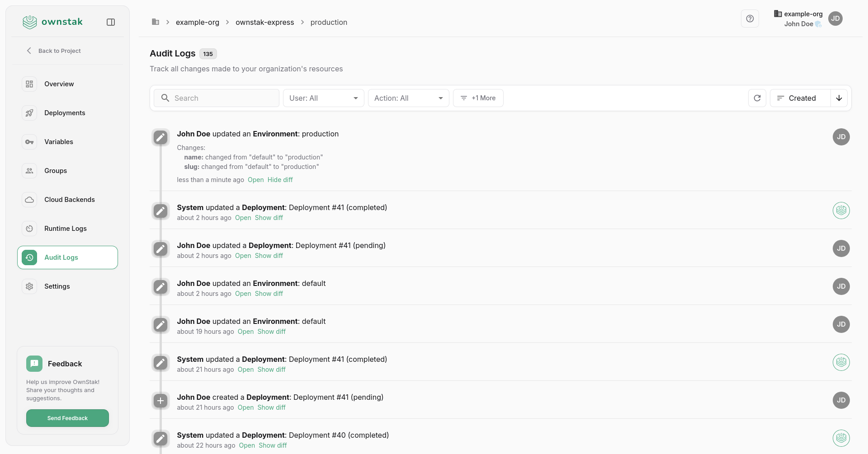Click the Variables key icon
868x454 pixels.
[x=29, y=142]
